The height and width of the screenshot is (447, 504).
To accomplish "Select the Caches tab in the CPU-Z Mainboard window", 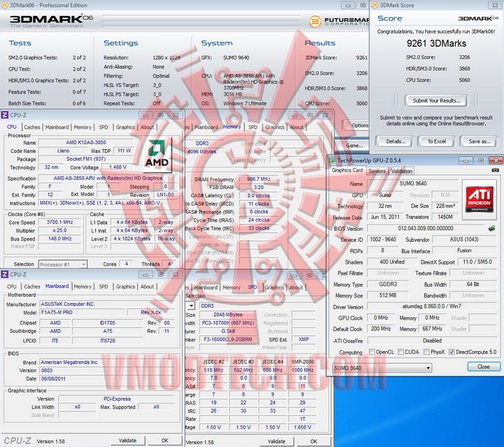I will 31,286.
